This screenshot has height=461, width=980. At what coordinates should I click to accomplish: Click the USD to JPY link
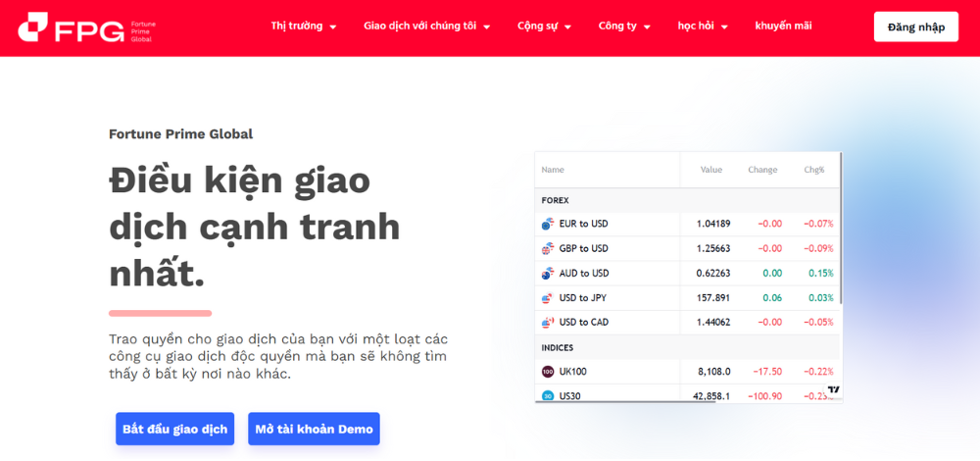[x=582, y=298]
